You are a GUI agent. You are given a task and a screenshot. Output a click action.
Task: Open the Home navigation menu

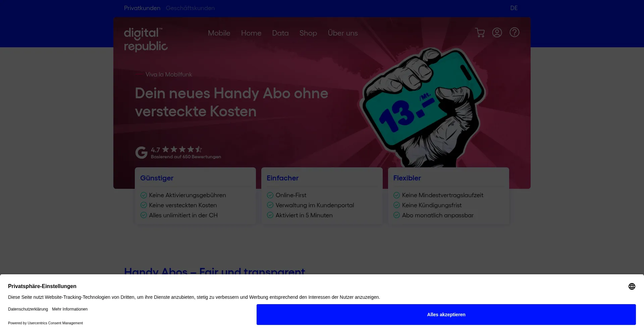[x=251, y=33]
